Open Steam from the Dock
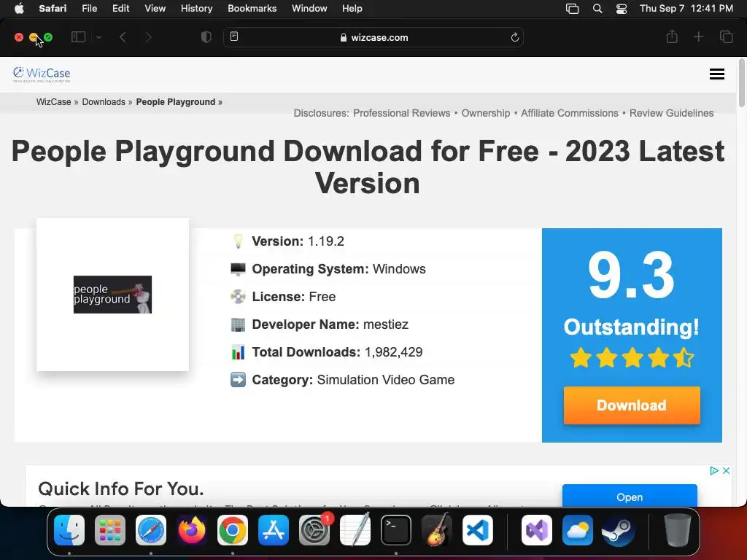The width and height of the screenshot is (747, 560). (619, 530)
